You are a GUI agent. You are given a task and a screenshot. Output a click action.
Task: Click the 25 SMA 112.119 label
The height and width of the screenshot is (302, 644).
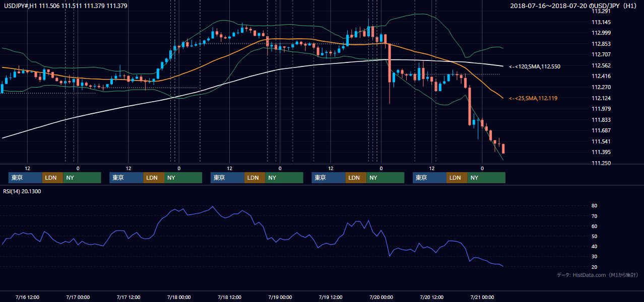(x=533, y=98)
